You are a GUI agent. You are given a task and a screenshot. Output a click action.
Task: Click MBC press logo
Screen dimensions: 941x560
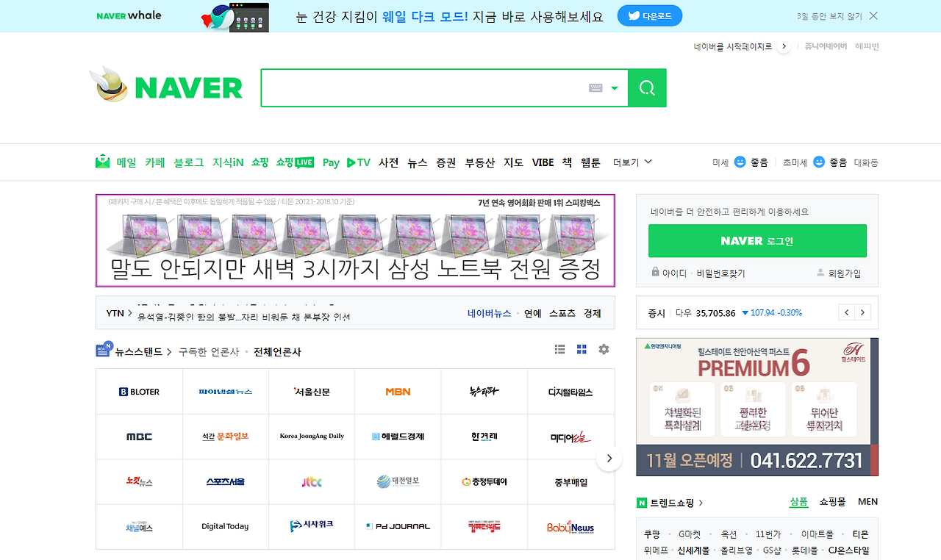tap(139, 437)
